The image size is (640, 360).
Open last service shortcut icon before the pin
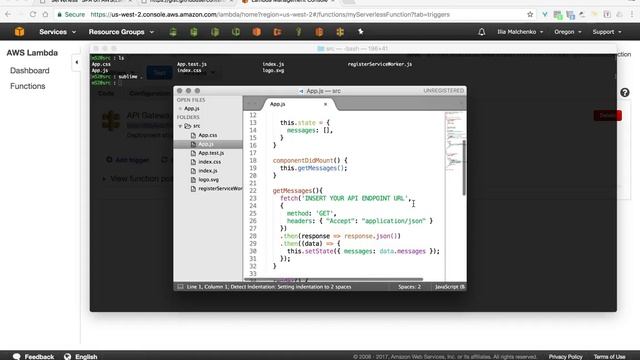point(340,31)
